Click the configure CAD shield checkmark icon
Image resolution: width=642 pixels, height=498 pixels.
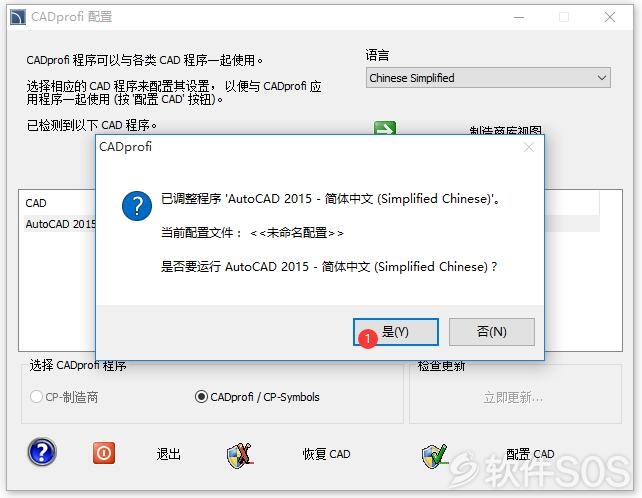[x=435, y=456]
